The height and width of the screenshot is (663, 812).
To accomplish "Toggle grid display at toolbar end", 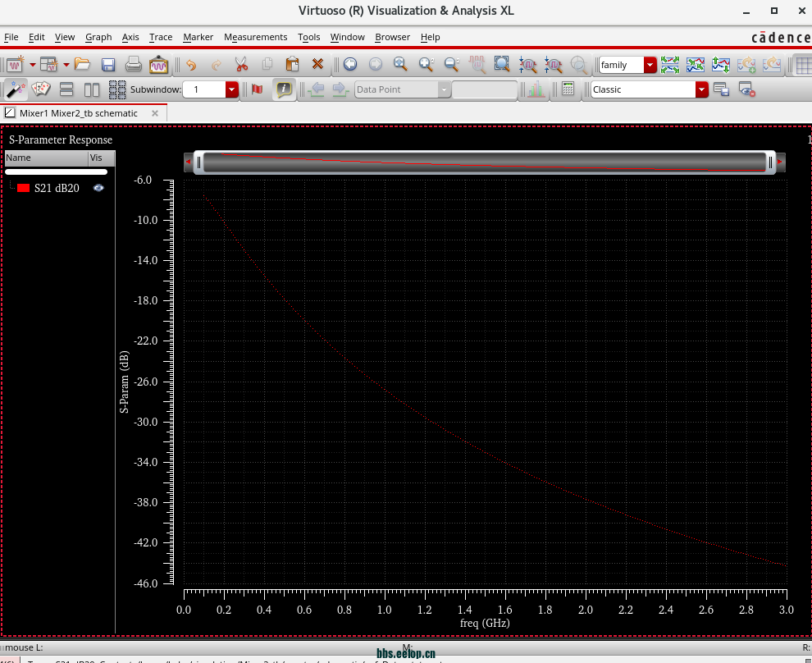I will (x=803, y=65).
